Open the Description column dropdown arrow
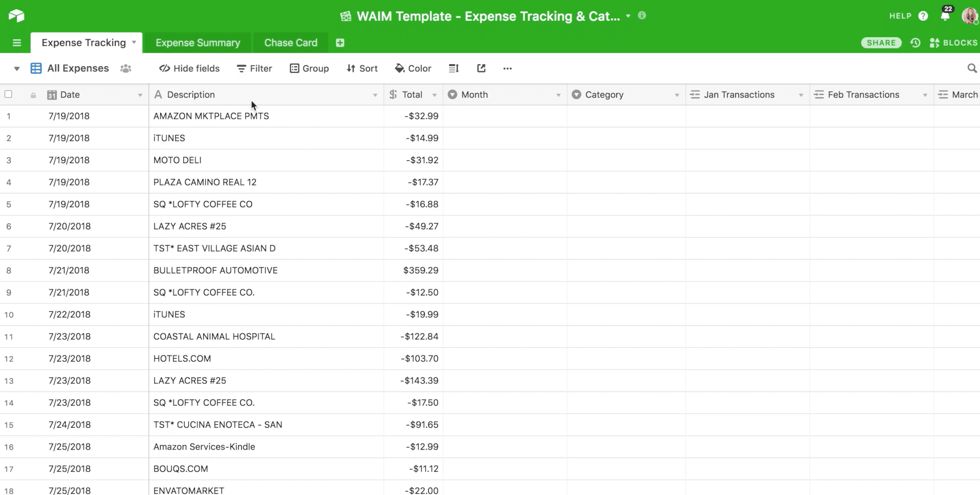The width and height of the screenshot is (980, 495). 375,95
